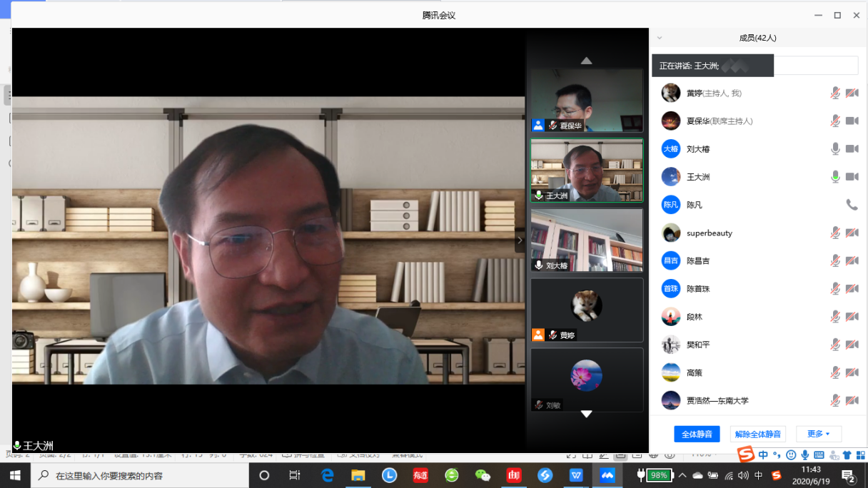The image size is (868, 488).
Task: Click the camera icon next to 刘大椿
Action: (x=852, y=149)
